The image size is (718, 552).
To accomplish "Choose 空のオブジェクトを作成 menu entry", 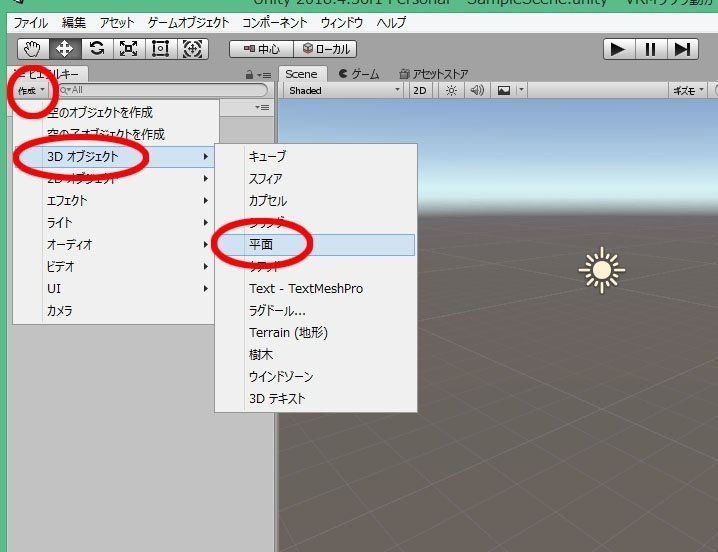I will 115,112.
